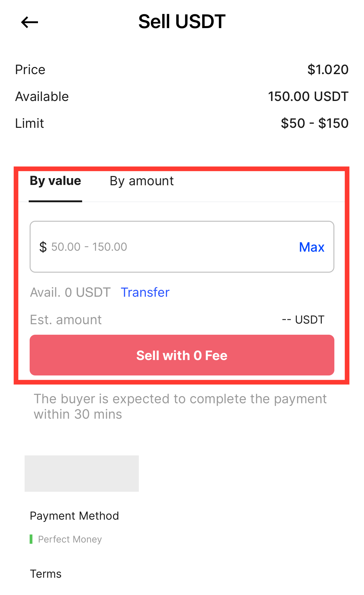
Task: Click the estimated amount -- USDT value
Action: tap(303, 320)
